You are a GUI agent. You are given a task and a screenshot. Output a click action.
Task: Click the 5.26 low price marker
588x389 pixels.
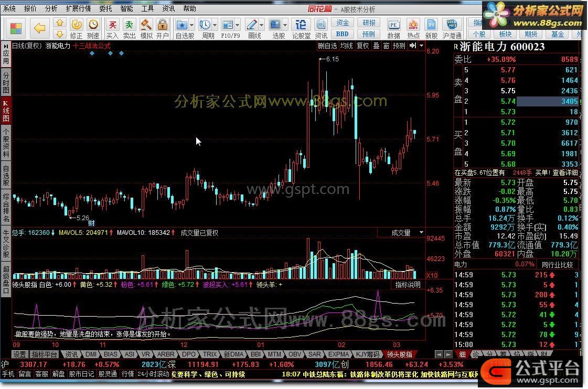click(x=80, y=218)
